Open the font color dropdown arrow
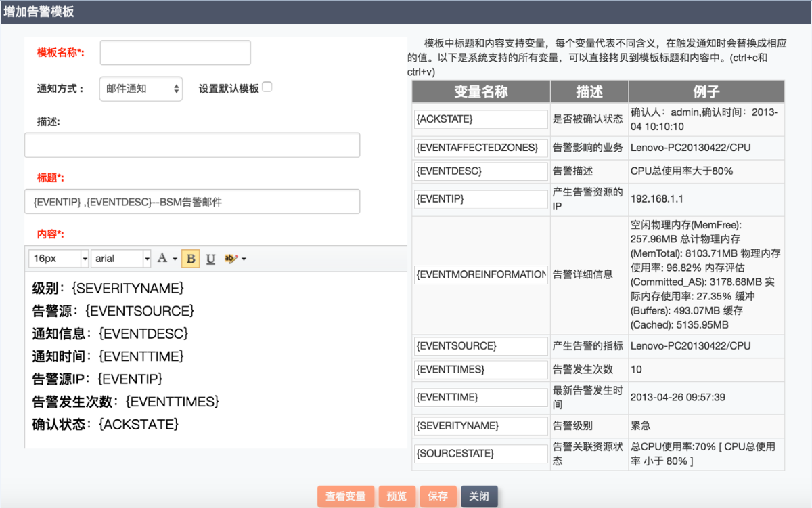Viewport: 812px width, 508px height. tap(175, 259)
